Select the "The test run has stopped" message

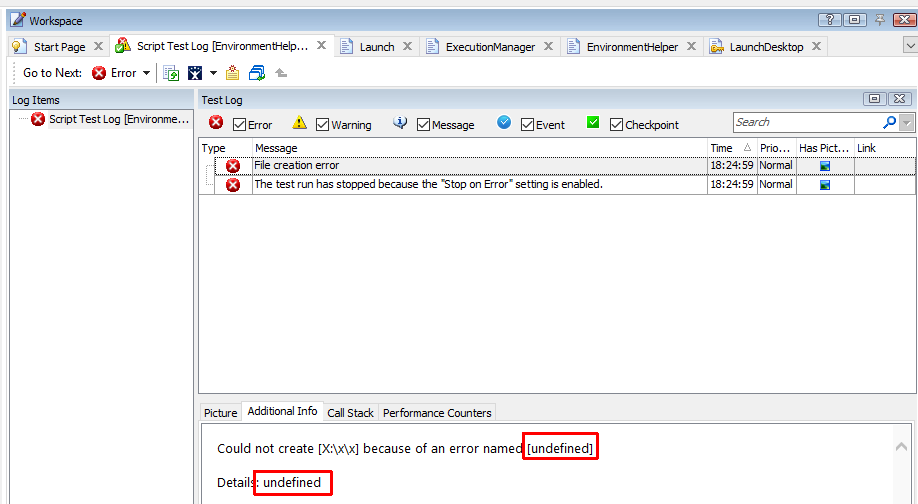[428, 184]
